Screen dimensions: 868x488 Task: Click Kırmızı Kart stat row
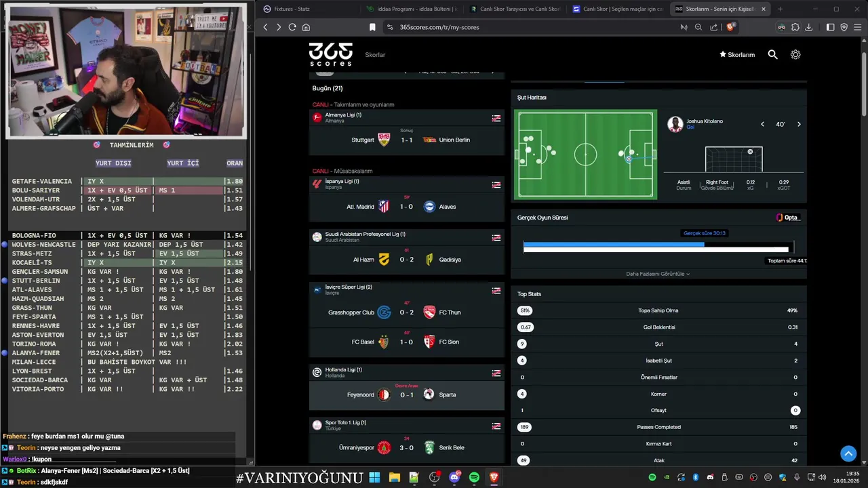point(658,444)
